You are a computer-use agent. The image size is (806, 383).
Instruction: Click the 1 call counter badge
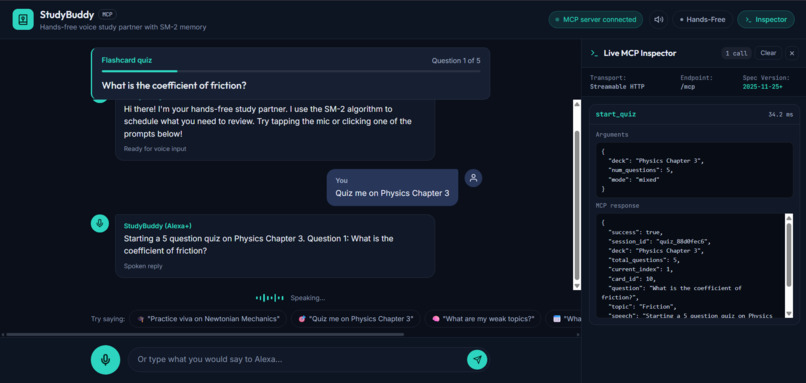click(x=736, y=53)
